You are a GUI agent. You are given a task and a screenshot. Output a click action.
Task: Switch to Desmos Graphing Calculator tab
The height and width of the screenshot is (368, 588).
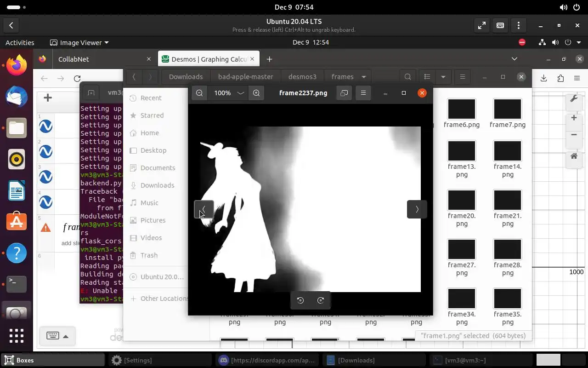(209, 59)
